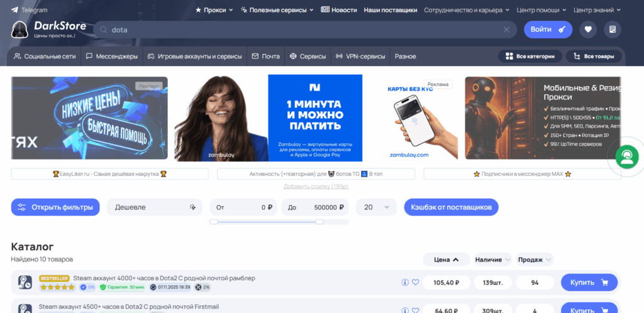Open the Дешевле sort selector
644x313 pixels.
pyautogui.click(x=155, y=207)
